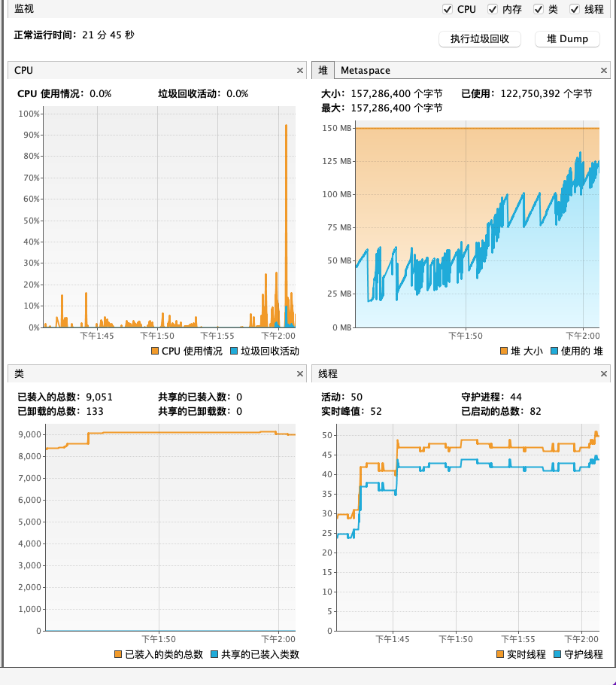Disable the 线程 checkbox
The width and height of the screenshot is (616, 685).
575,9
